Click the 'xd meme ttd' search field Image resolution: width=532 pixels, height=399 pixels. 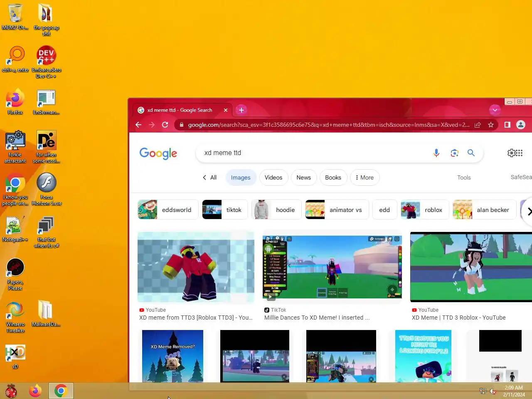click(316, 153)
